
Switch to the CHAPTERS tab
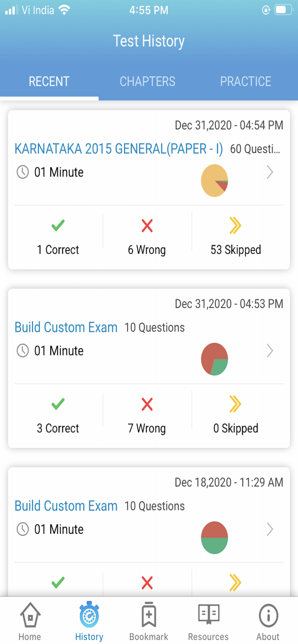(147, 81)
